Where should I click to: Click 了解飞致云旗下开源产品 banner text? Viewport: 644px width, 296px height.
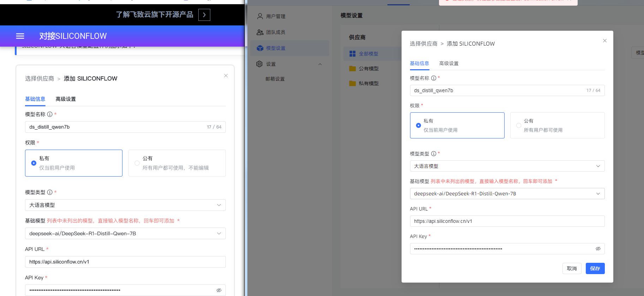pos(155,14)
